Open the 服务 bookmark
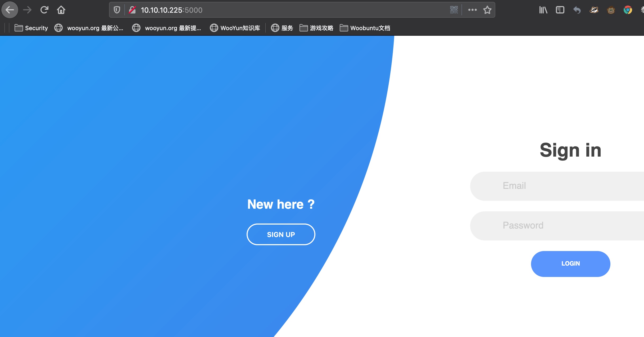 (282, 28)
